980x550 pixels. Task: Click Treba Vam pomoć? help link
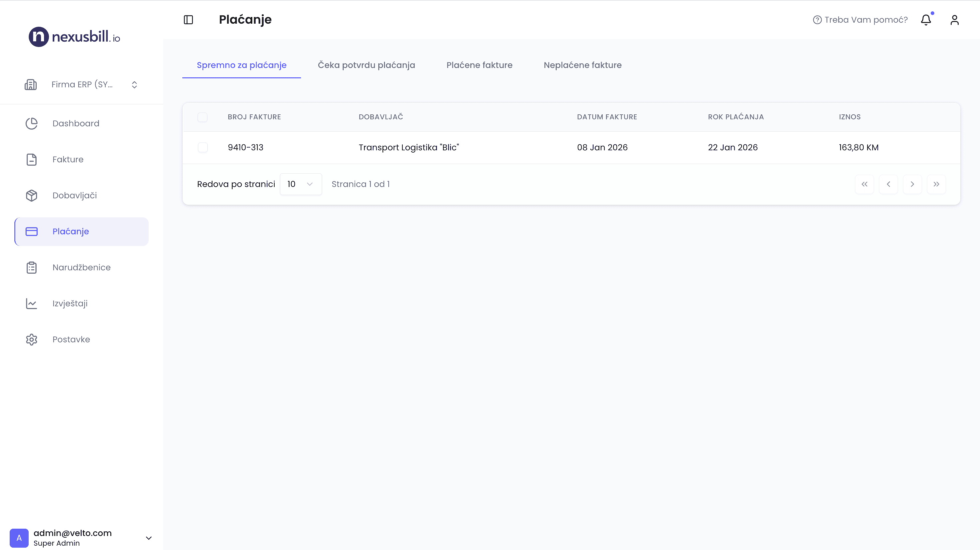(860, 20)
